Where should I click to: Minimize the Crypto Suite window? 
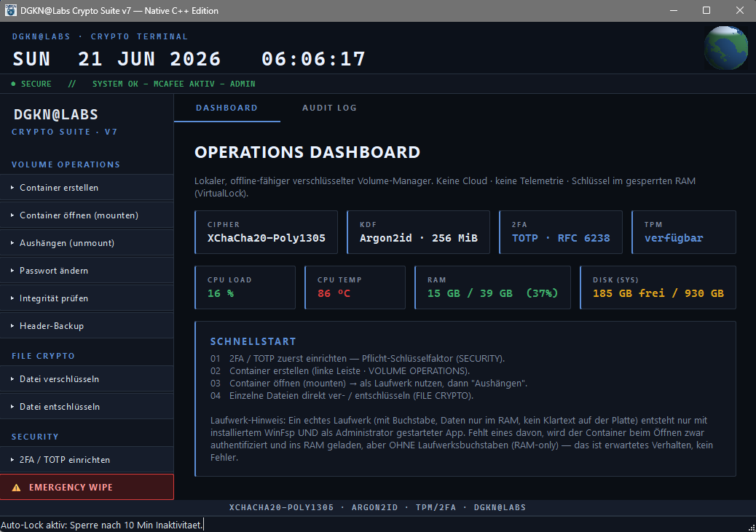click(674, 11)
